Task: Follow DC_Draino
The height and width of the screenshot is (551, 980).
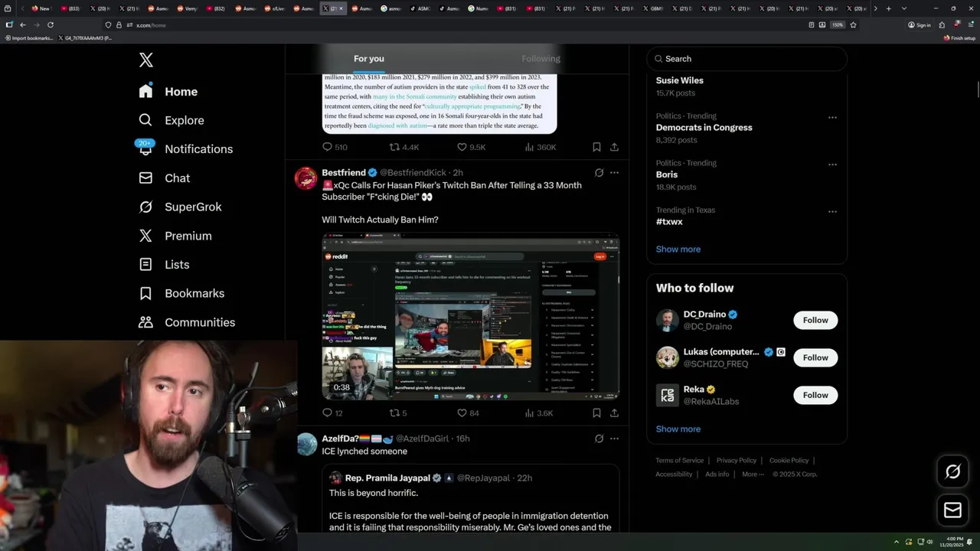Action: [815, 321]
